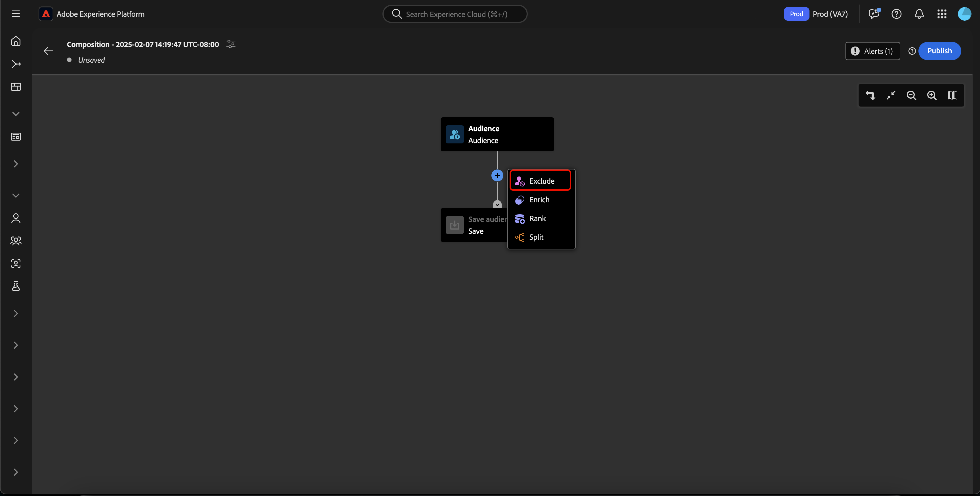Zoom out the composition canvas
Screen dimensions: 980x496
pos(911,96)
